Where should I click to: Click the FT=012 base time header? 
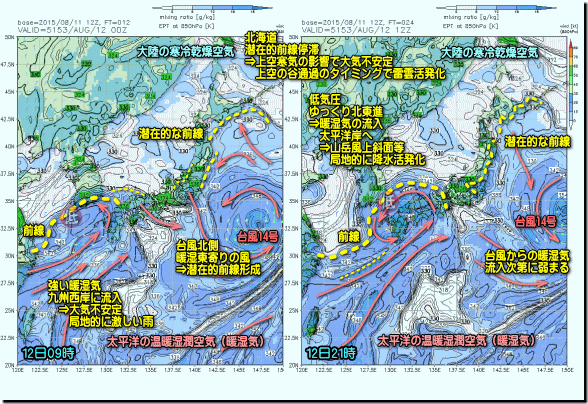coord(74,23)
